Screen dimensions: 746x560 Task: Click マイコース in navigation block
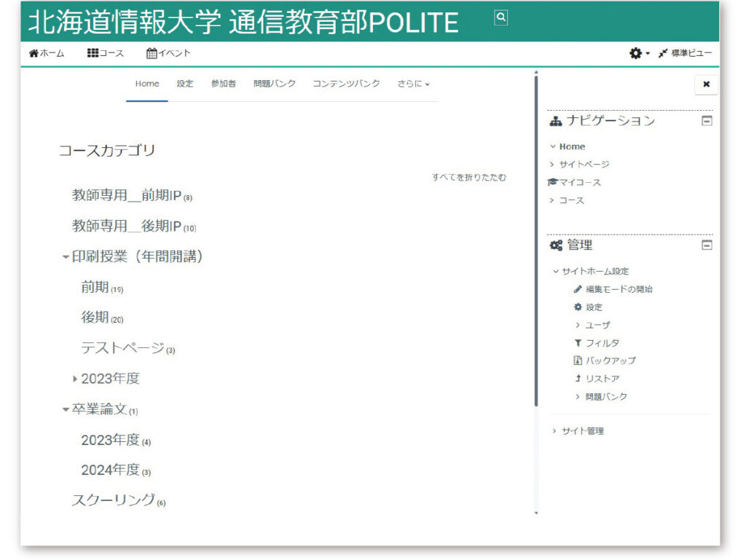pos(580,183)
